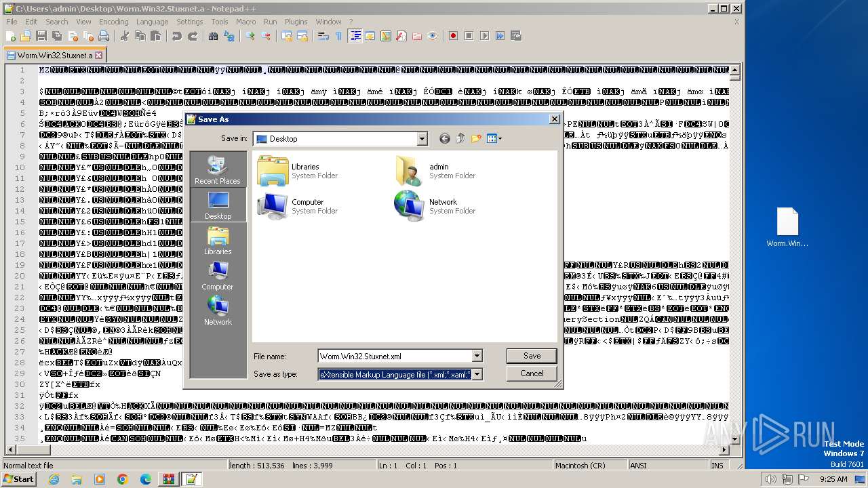Image resolution: width=868 pixels, height=488 pixels.
Task: Select the Worm.Win32.Stuxnet.a document tab
Action: point(54,56)
